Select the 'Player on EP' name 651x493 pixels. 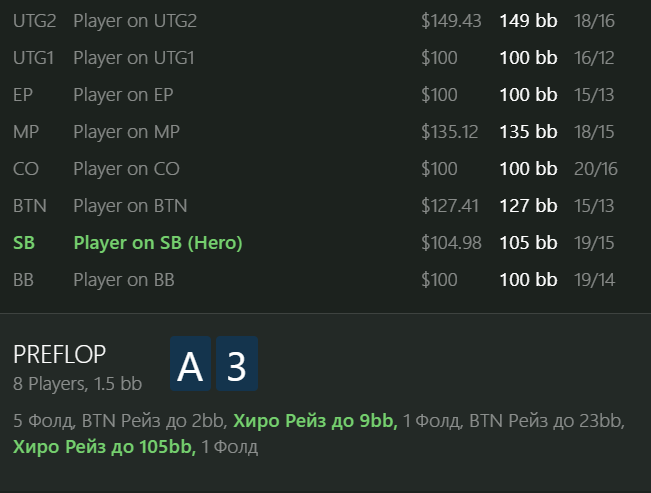point(123,95)
